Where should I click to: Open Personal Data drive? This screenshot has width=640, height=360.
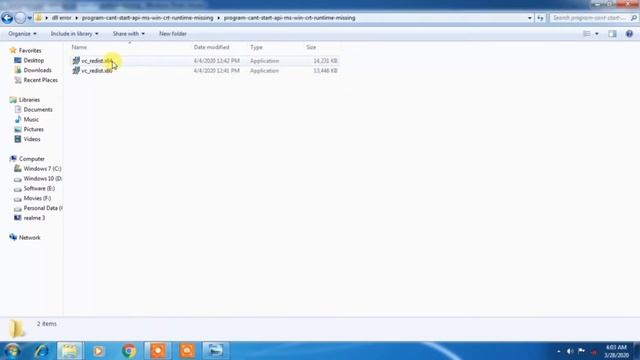tap(42, 208)
